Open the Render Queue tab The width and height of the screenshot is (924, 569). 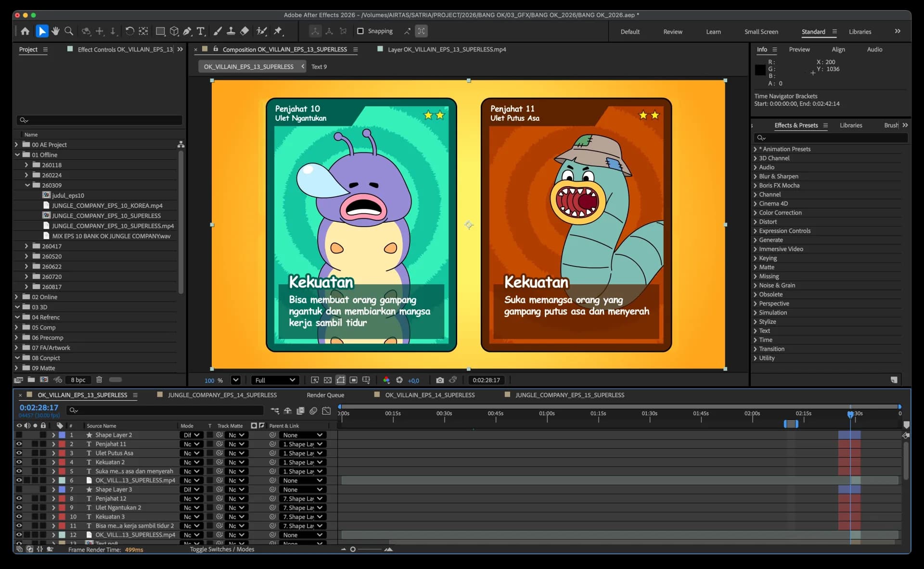pyautogui.click(x=325, y=395)
